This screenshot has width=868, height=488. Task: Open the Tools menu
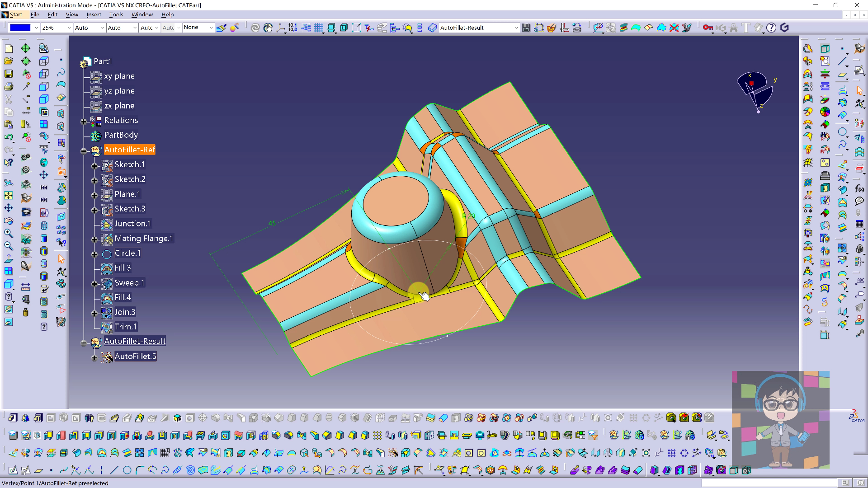116,14
